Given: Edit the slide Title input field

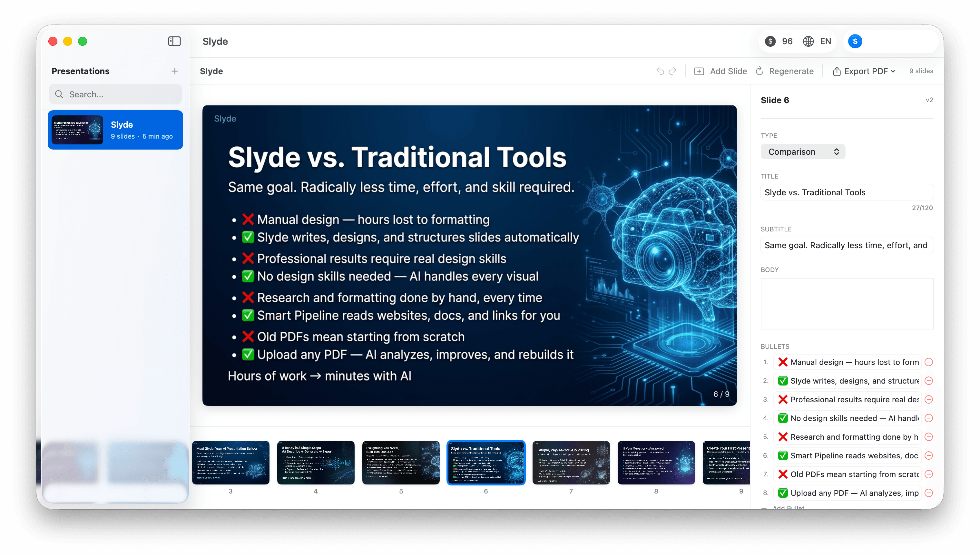Looking at the screenshot, I should tap(847, 192).
